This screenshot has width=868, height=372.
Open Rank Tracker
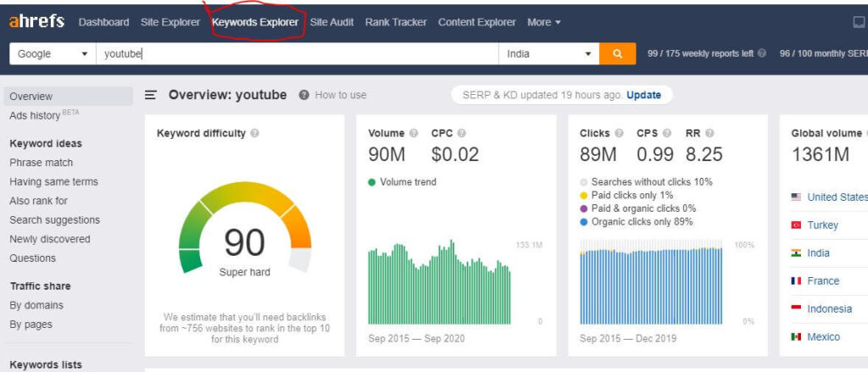[396, 22]
